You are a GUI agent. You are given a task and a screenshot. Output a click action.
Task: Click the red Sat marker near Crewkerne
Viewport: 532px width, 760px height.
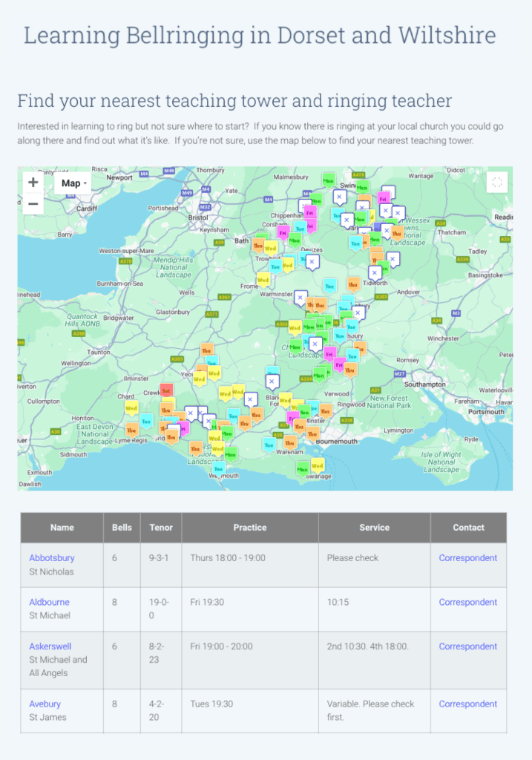[166, 389]
